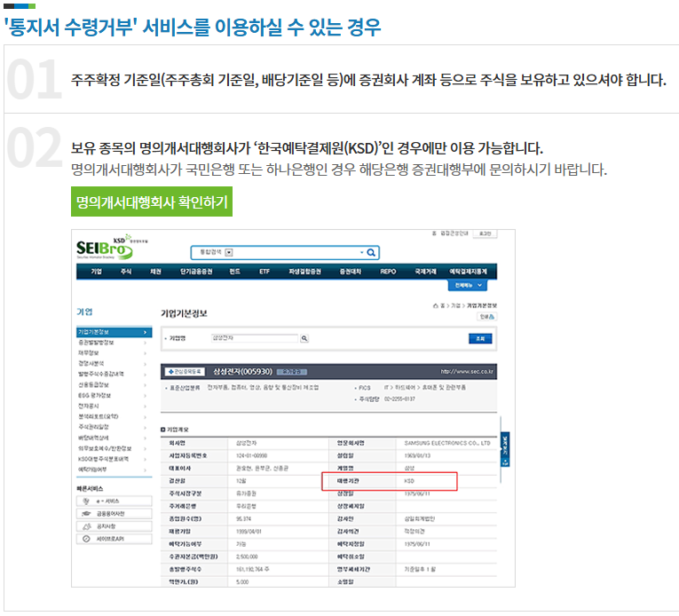Open 기업기본정보 in the left sidebar

pos(114,332)
